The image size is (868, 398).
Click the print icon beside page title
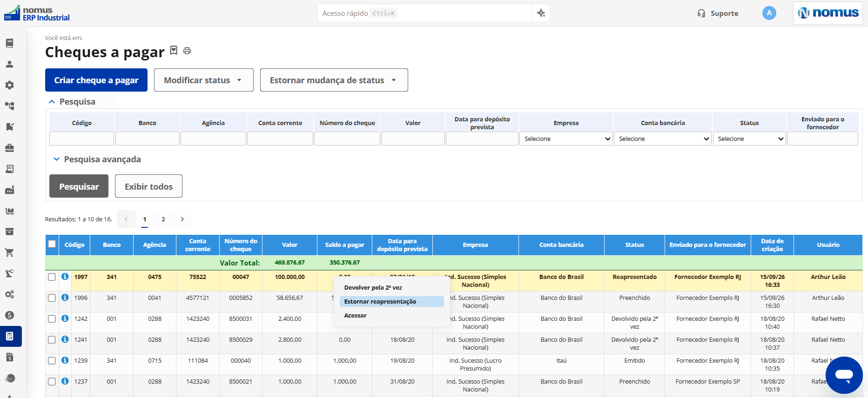[x=187, y=51]
